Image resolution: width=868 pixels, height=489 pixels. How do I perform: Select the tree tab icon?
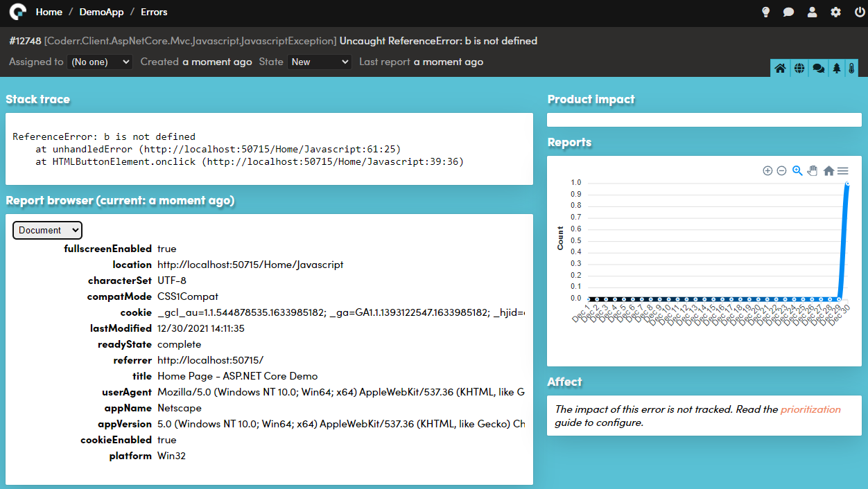coord(837,69)
